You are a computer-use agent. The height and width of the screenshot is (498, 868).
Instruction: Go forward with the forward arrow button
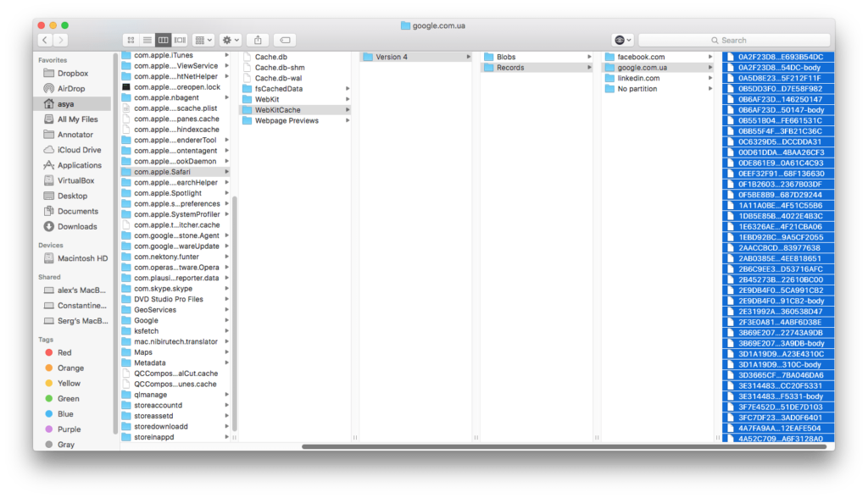click(61, 40)
